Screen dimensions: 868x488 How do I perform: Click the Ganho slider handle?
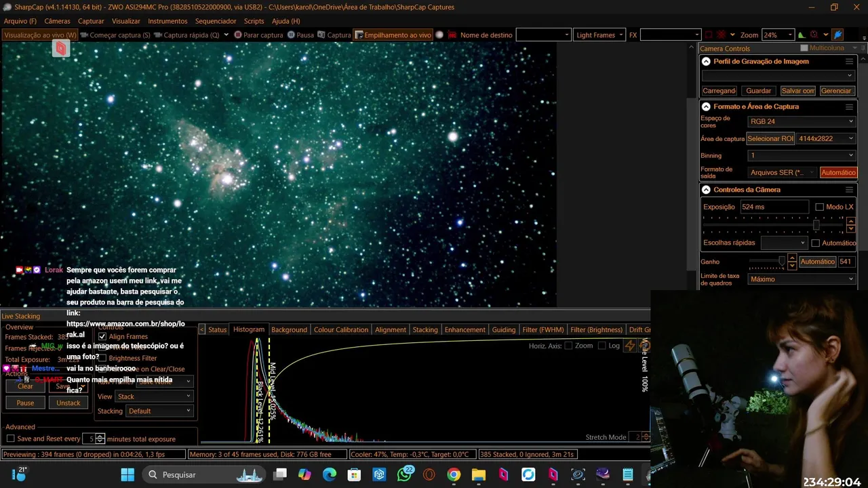tap(781, 261)
